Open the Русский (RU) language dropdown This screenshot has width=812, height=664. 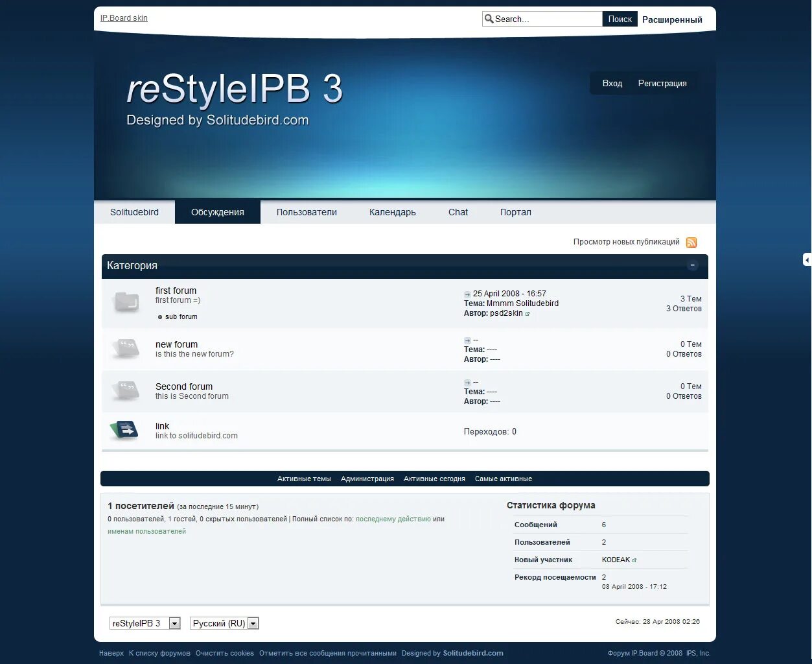tap(224, 623)
